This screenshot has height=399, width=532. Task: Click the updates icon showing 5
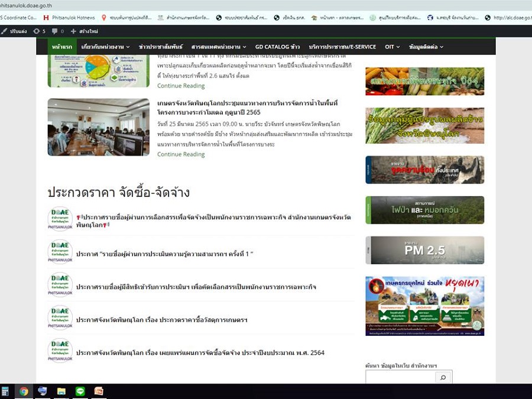coord(36,31)
